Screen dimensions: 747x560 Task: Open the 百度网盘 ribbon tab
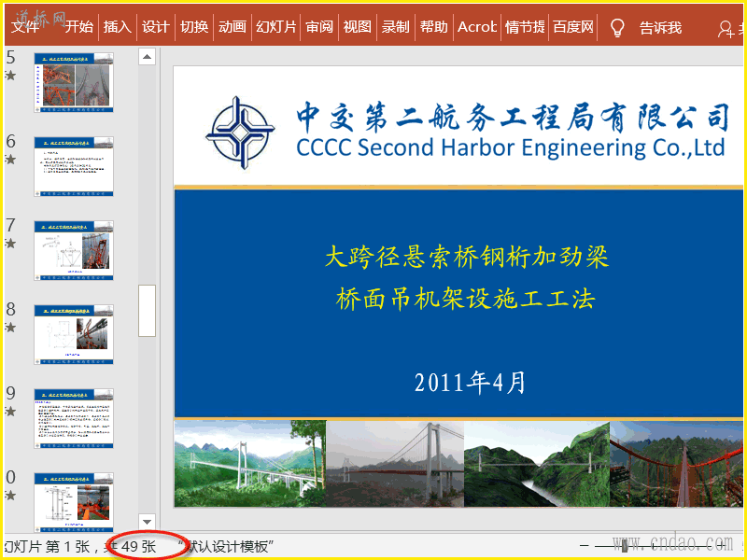click(x=573, y=27)
